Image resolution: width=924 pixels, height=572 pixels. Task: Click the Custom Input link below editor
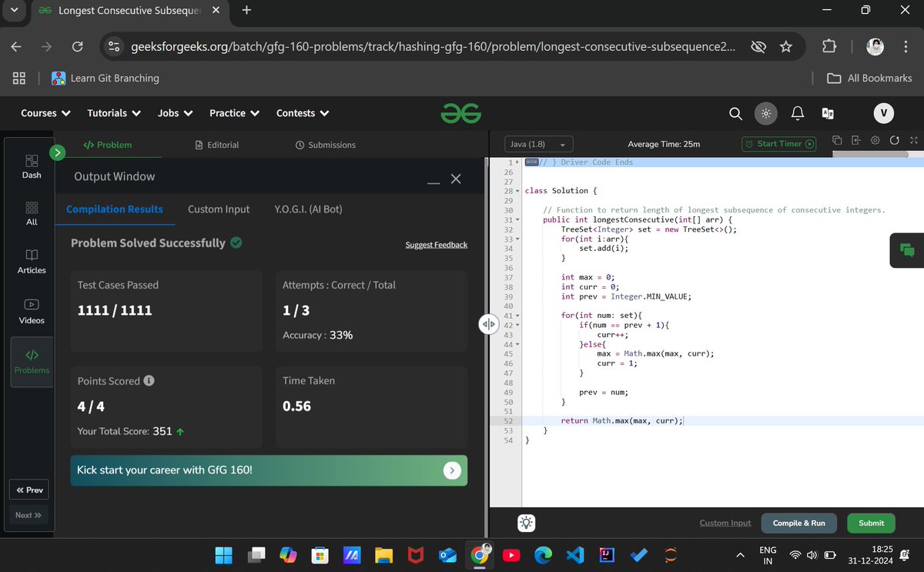(725, 523)
